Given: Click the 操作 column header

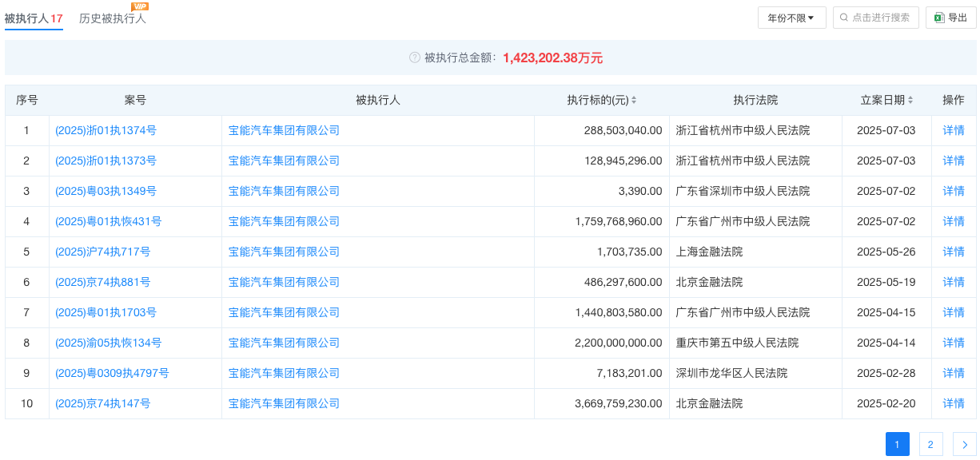Looking at the screenshot, I should [954, 100].
